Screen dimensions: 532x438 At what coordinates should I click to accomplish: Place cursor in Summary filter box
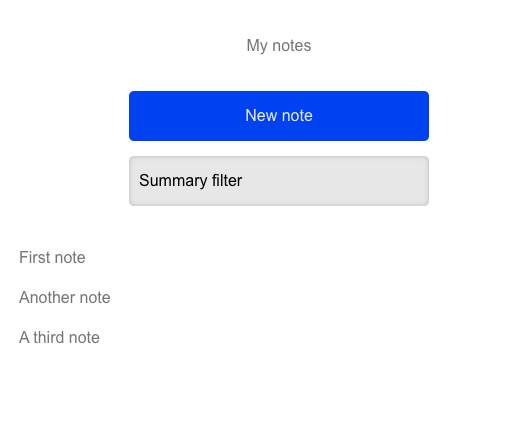point(279,180)
